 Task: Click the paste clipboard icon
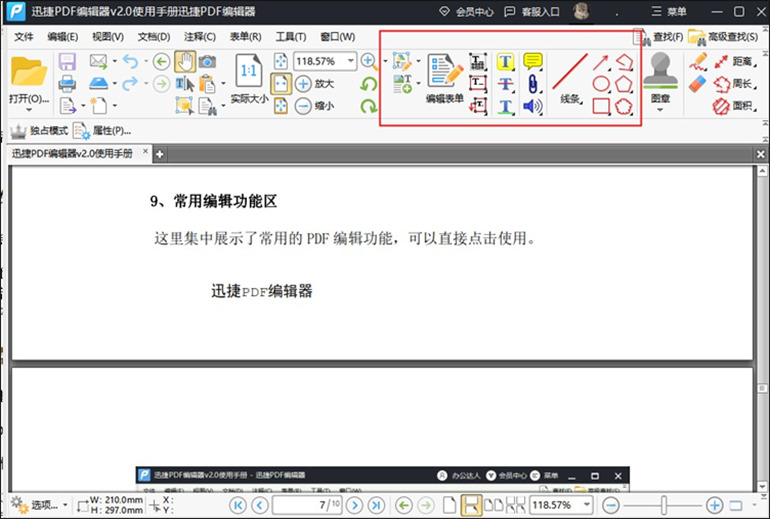[x=207, y=84]
